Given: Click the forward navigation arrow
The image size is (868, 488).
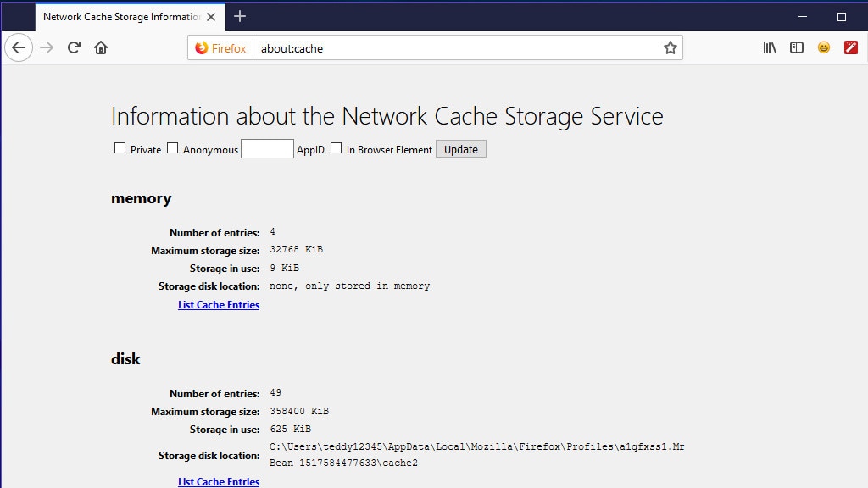Looking at the screenshot, I should tap(47, 47).
